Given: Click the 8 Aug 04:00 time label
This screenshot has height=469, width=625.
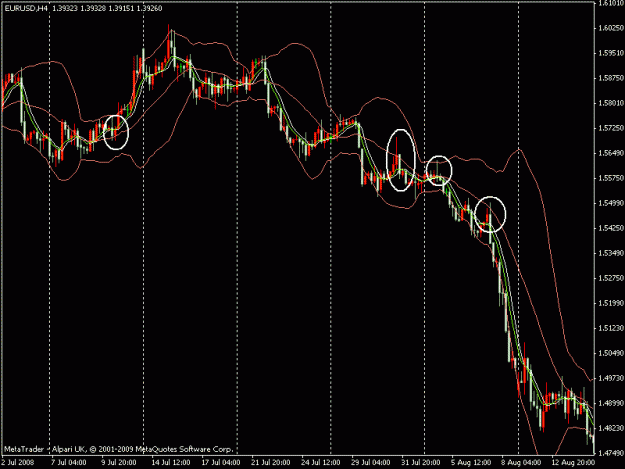Looking at the screenshot, I should coord(521,463).
